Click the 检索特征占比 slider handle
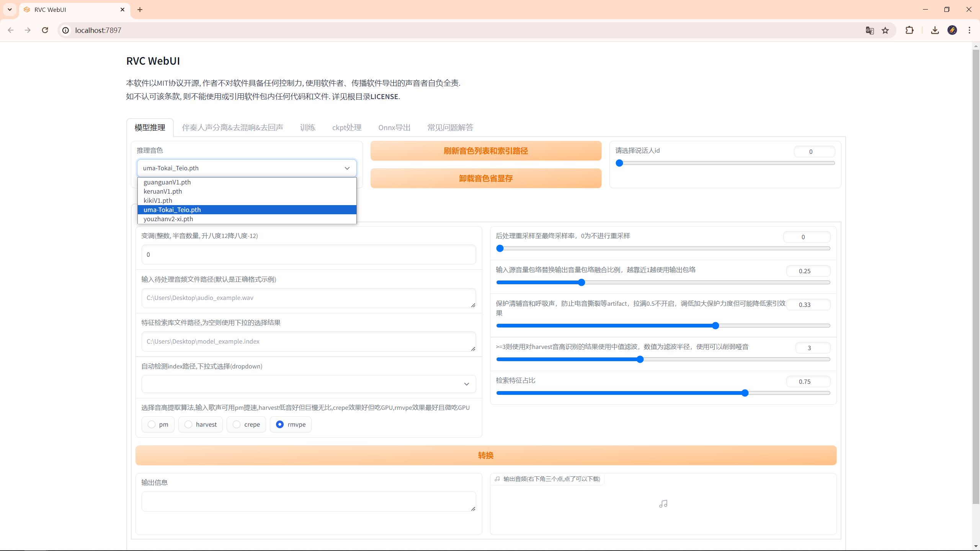The height and width of the screenshot is (551, 980). 745,393
